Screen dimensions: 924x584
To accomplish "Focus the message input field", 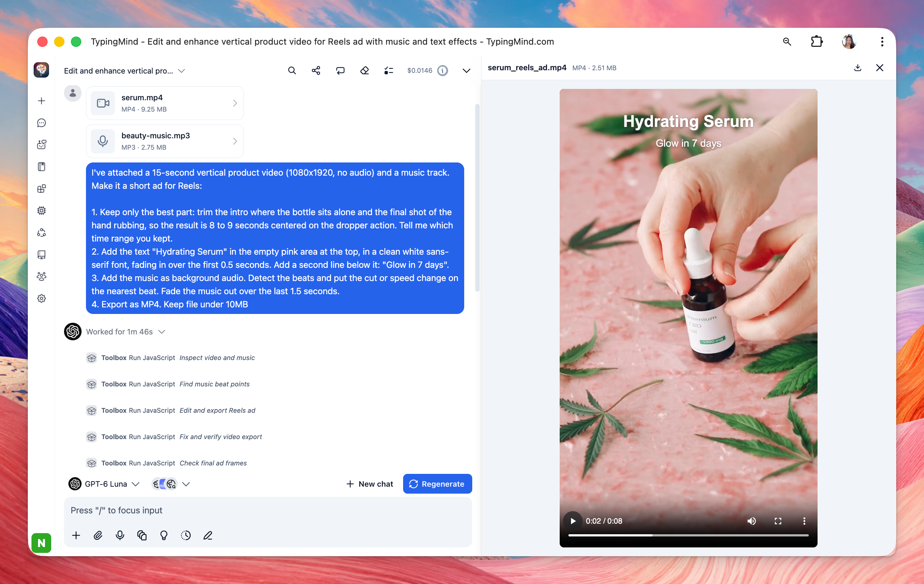I will click(x=268, y=510).
